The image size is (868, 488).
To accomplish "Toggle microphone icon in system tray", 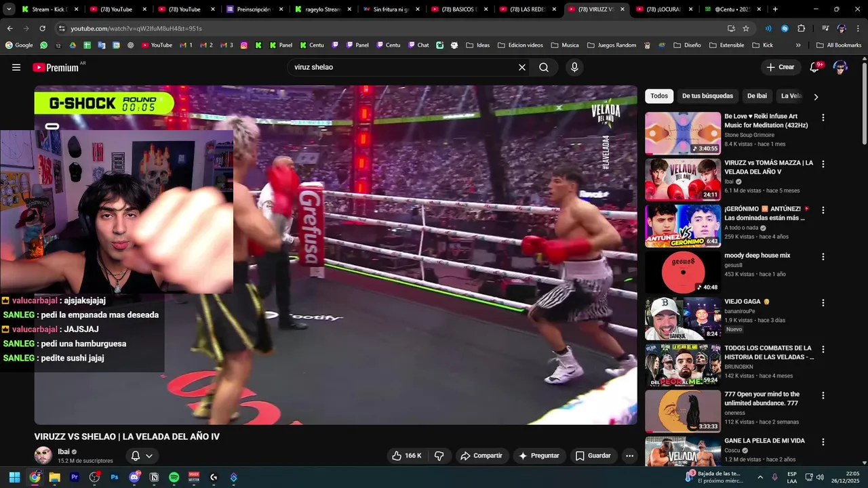I will click(774, 477).
